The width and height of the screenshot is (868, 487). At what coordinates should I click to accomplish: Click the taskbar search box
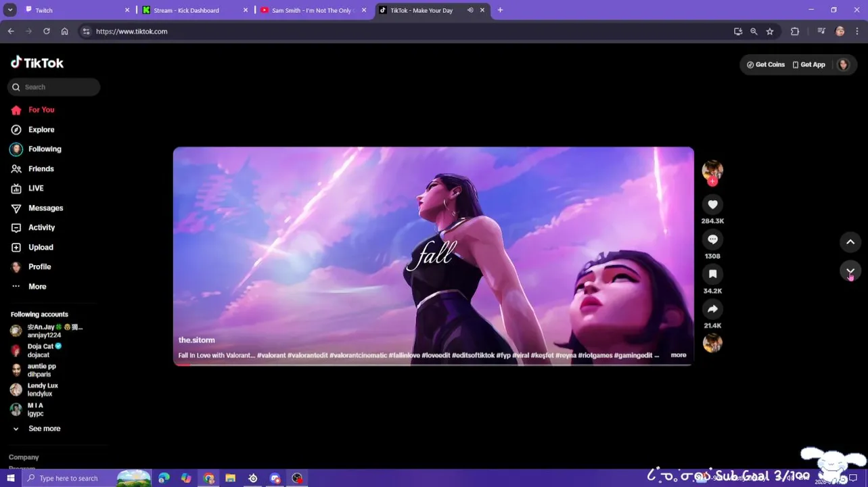87,478
